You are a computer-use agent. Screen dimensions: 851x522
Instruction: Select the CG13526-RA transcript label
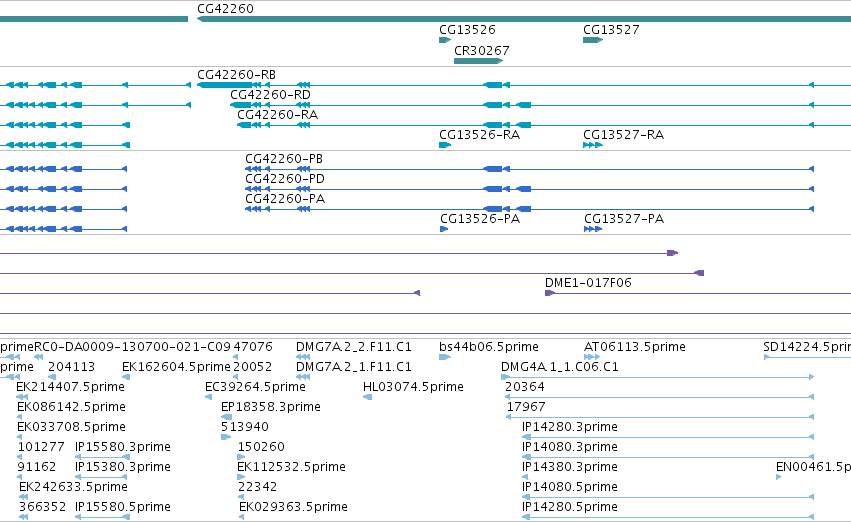coord(479,135)
